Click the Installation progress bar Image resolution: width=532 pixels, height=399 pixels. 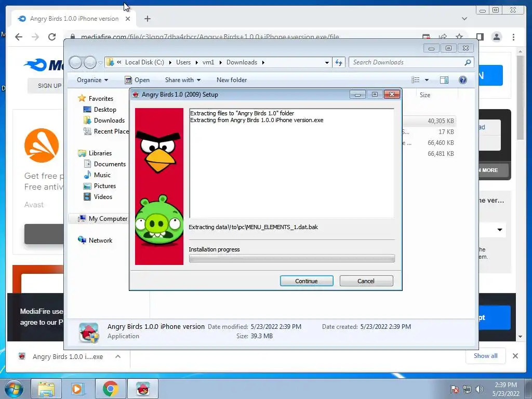[x=292, y=258]
